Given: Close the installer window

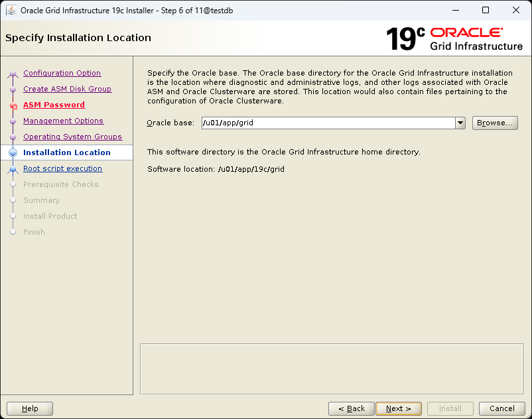Looking at the screenshot, I should 515,10.
